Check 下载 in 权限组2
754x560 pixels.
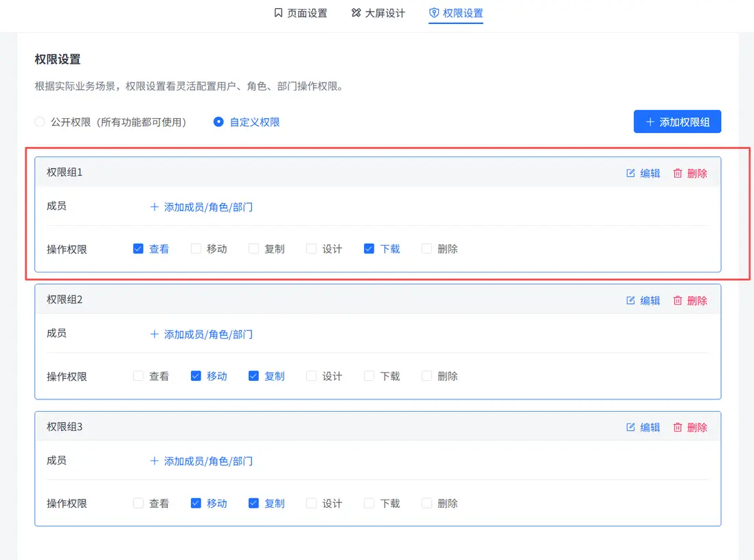pyautogui.click(x=369, y=376)
